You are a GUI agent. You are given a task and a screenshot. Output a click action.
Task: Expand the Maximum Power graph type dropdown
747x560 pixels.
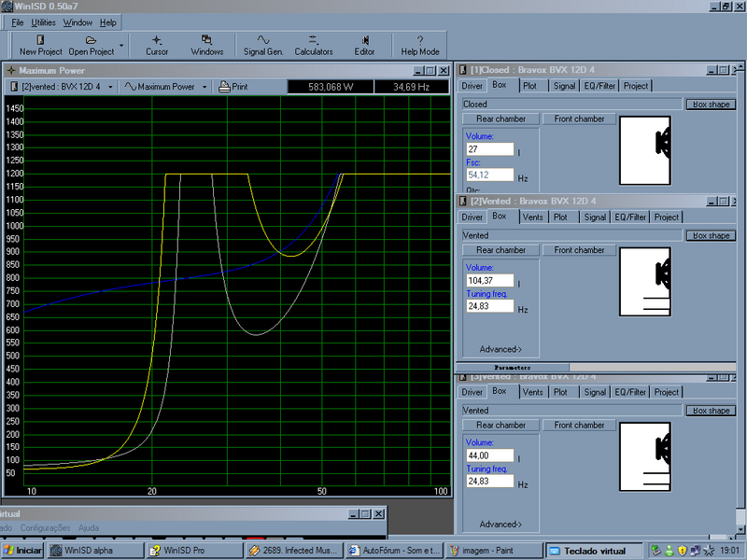[x=204, y=87]
